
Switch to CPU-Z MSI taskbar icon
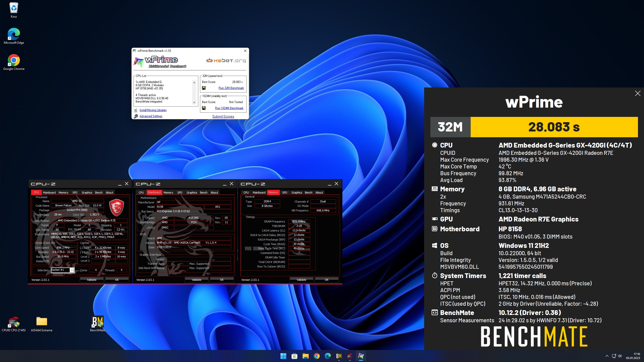point(350,356)
